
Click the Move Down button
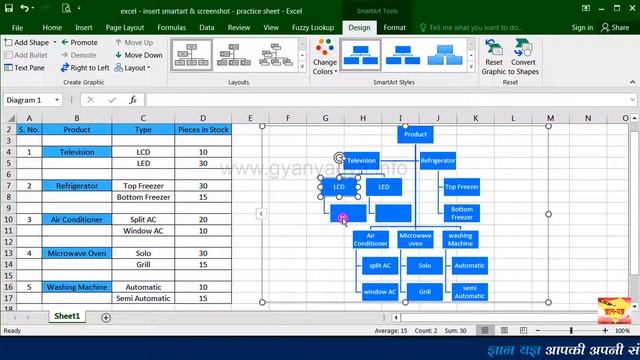click(139, 55)
